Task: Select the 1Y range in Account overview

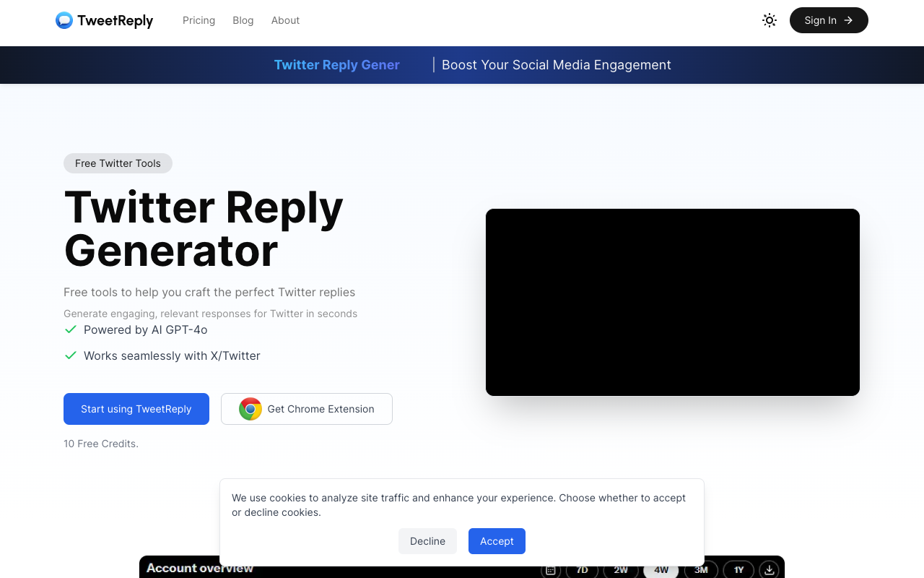Action: (738, 570)
